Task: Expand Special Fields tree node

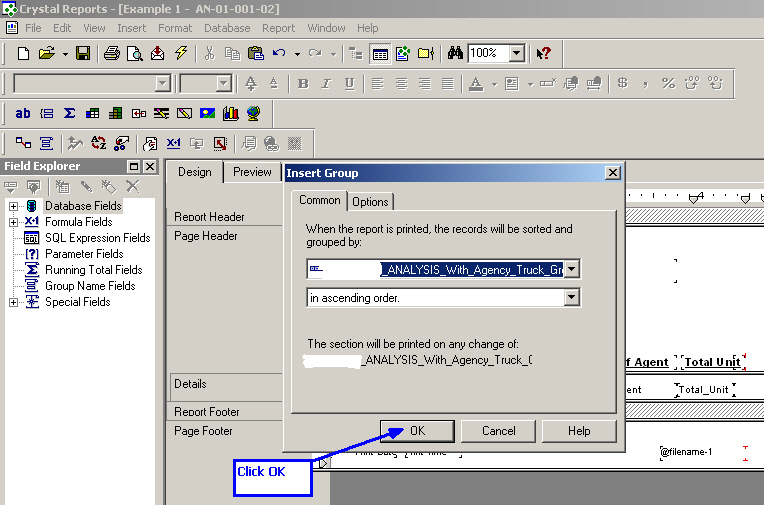Action: (13, 302)
